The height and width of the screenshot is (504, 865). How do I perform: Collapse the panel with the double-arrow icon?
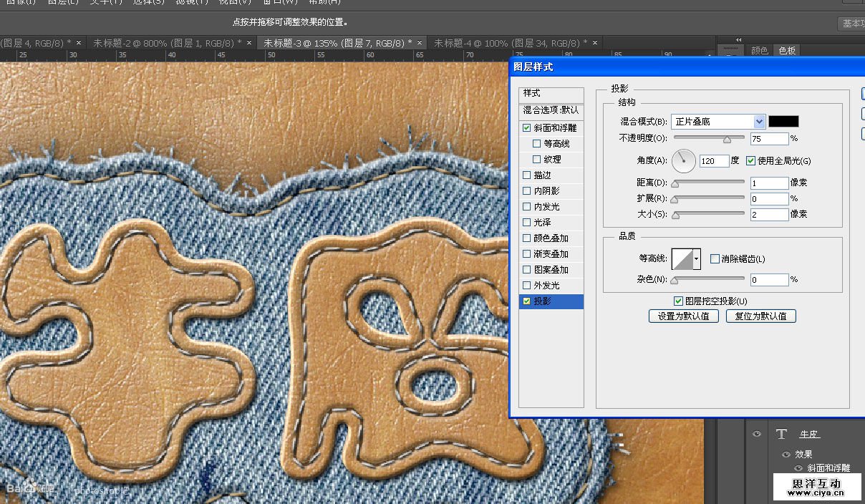[x=738, y=40]
